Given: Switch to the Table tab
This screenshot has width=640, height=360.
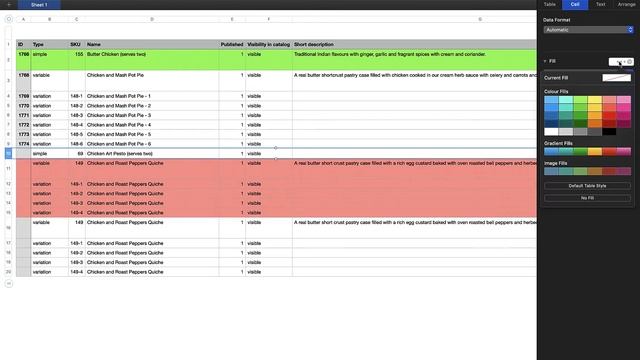Looking at the screenshot, I should click(x=549, y=4).
